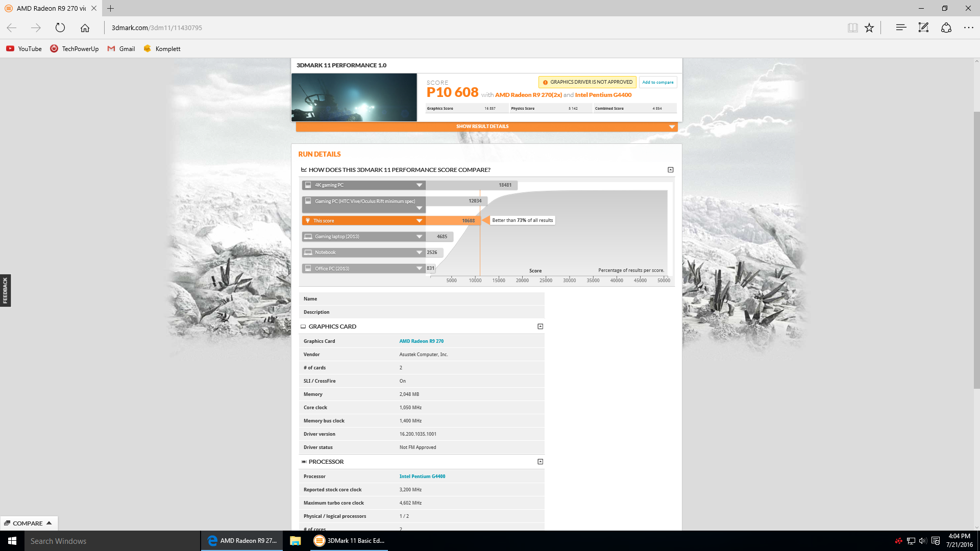Close the AMD Radeon R9 270 tab
The image size is (980, 551).
[94, 8]
